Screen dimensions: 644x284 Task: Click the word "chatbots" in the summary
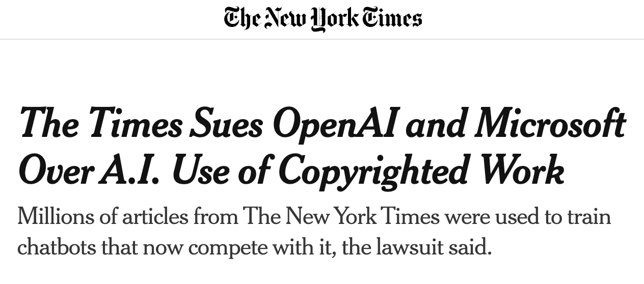tap(56, 248)
